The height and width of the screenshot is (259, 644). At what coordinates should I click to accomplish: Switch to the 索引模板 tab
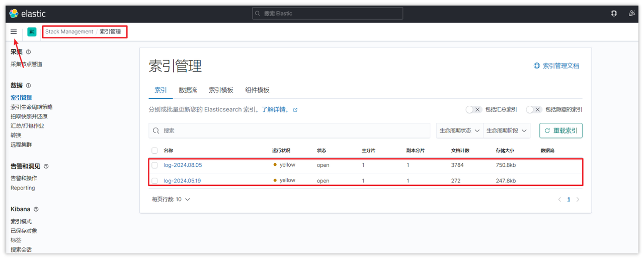[221, 90]
